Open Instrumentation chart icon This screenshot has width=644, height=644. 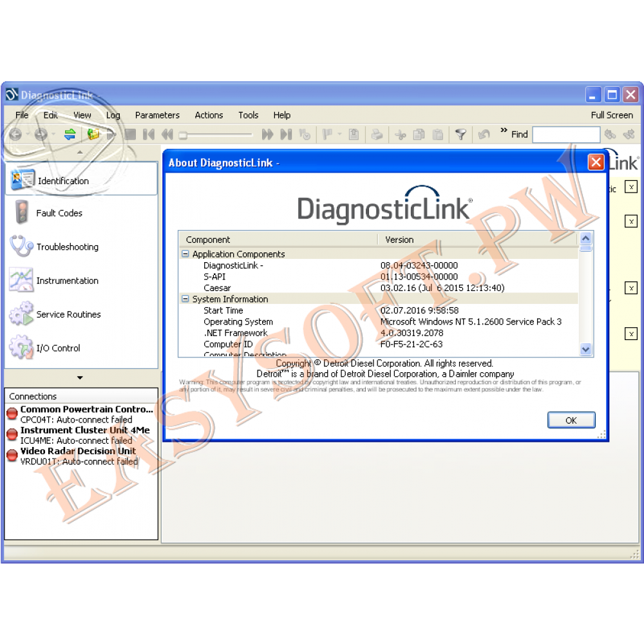click(21, 279)
